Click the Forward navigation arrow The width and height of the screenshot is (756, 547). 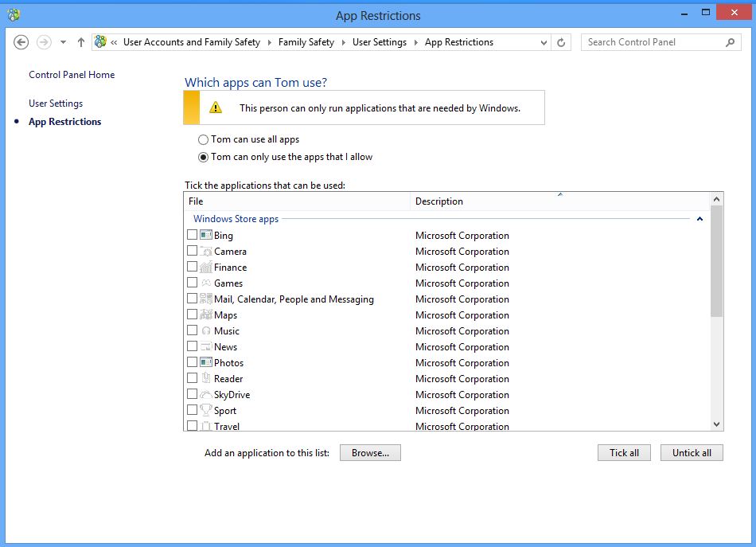coord(44,42)
